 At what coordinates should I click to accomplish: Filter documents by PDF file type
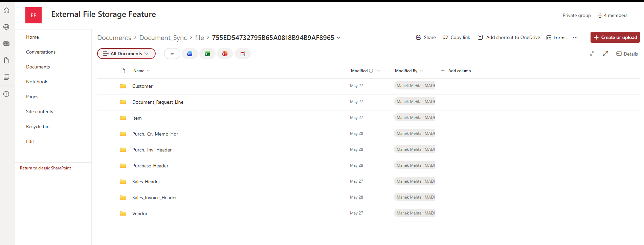point(242,54)
